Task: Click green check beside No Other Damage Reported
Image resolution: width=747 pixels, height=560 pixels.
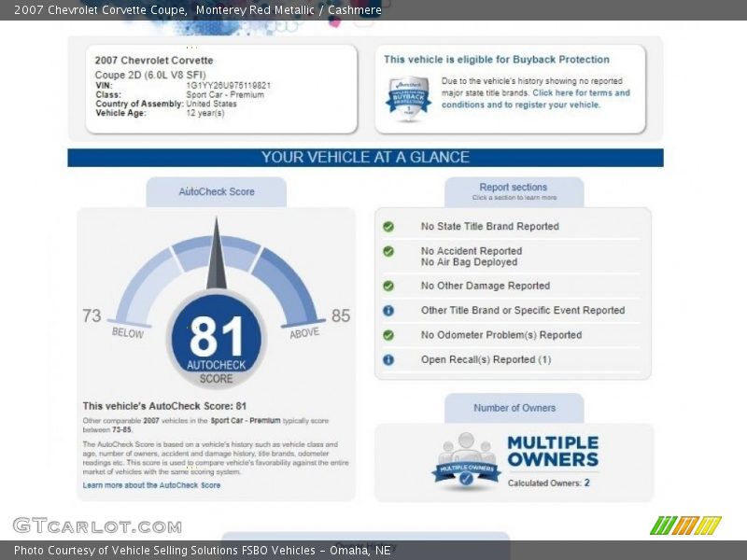Action: point(388,287)
